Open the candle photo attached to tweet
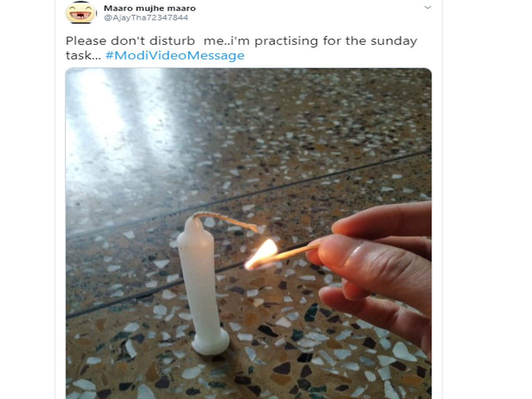The image size is (532, 399). (248, 233)
